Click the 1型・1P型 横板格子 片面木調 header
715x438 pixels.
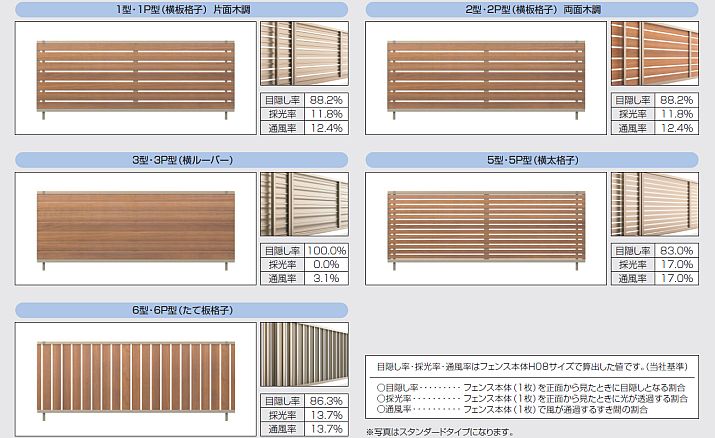(x=181, y=10)
